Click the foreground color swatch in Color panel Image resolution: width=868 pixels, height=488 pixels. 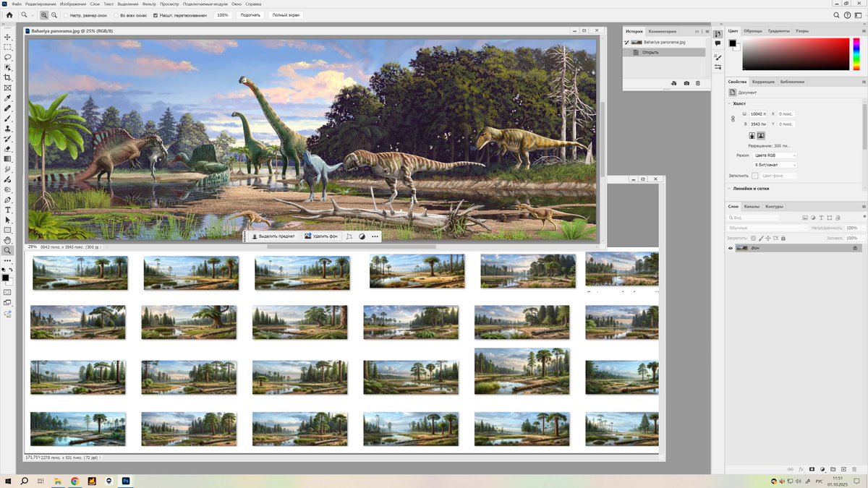(732, 43)
